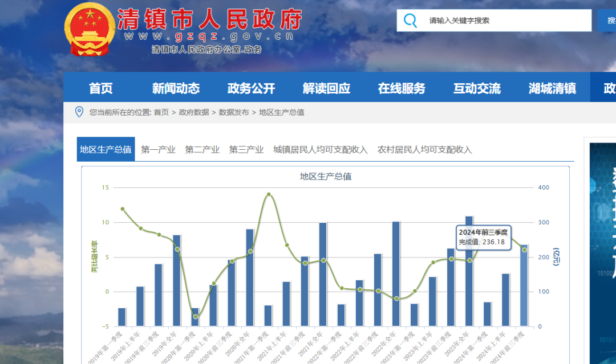
Task: Click the 政府数据 breadcrumb link
Action: [194, 112]
